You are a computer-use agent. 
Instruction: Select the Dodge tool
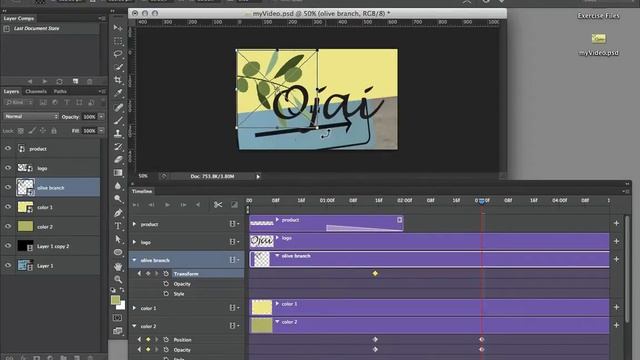[x=118, y=199]
